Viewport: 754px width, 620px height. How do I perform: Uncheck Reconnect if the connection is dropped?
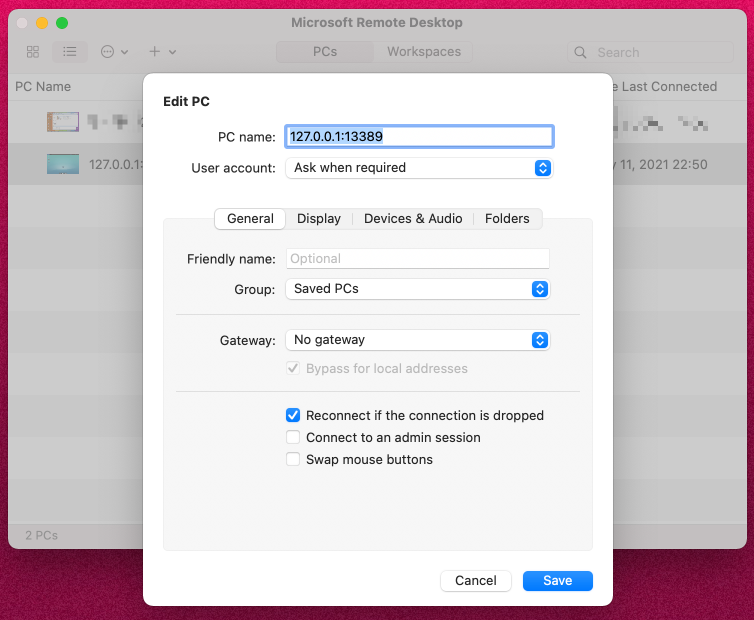pyautogui.click(x=293, y=415)
